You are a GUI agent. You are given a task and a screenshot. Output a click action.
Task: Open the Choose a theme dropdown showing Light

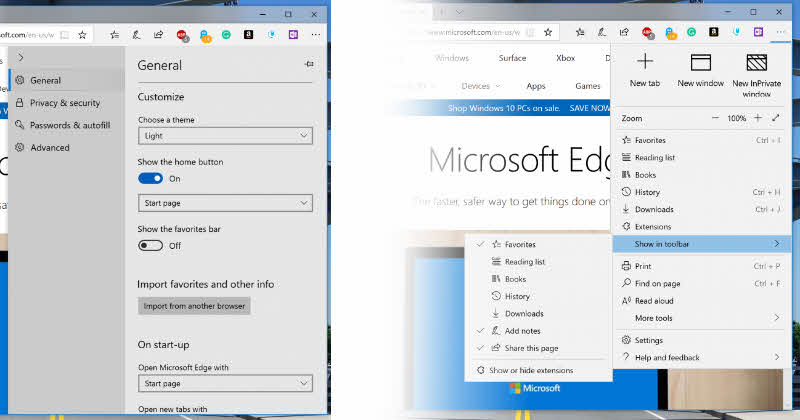tap(225, 136)
